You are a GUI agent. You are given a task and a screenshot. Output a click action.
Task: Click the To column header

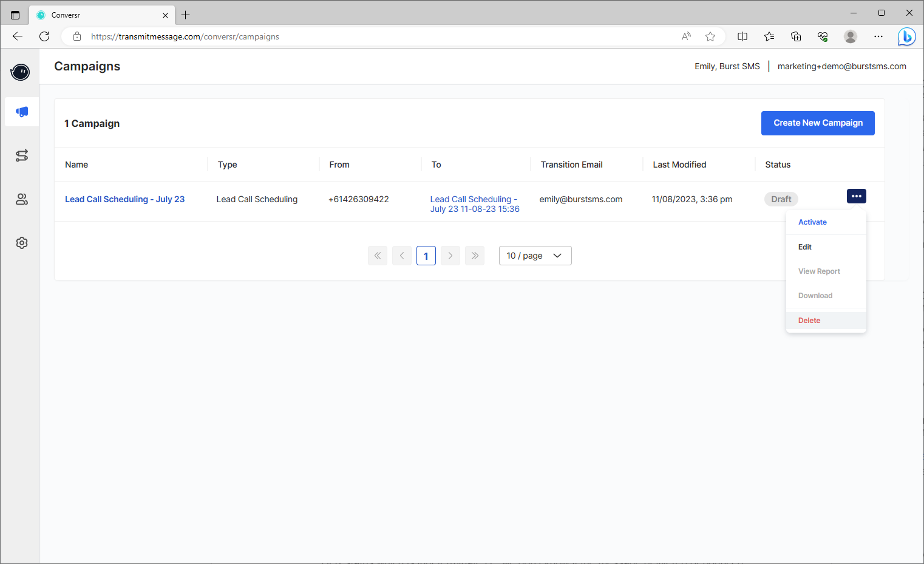(x=436, y=165)
